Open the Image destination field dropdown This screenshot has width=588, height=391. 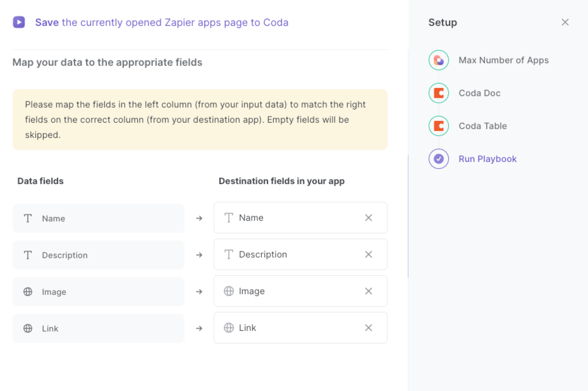click(x=301, y=291)
